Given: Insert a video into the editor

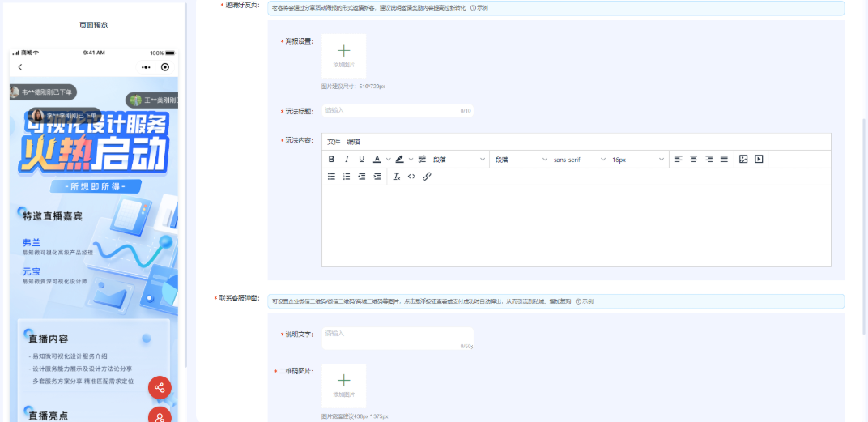Looking at the screenshot, I should [x=759, y=160].
